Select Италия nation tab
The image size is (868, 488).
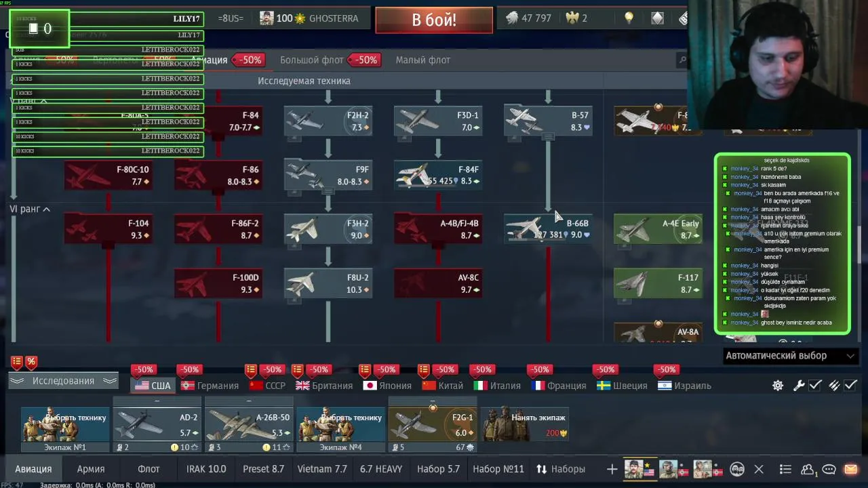497,385
